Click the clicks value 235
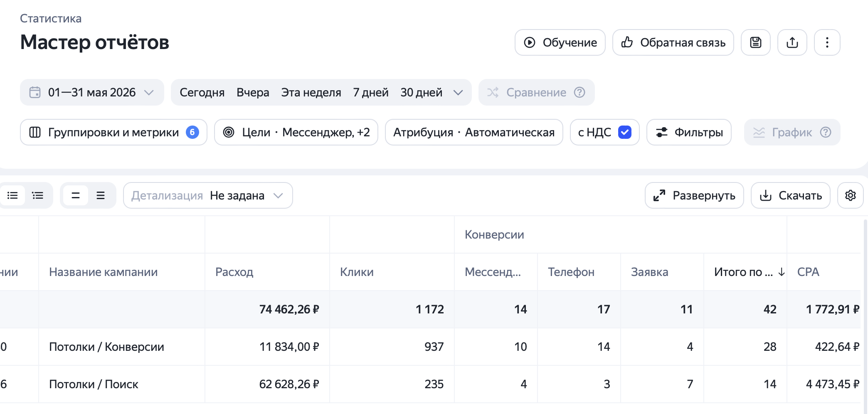Viewport: 868px width, 414px height. tap(434, 384)
